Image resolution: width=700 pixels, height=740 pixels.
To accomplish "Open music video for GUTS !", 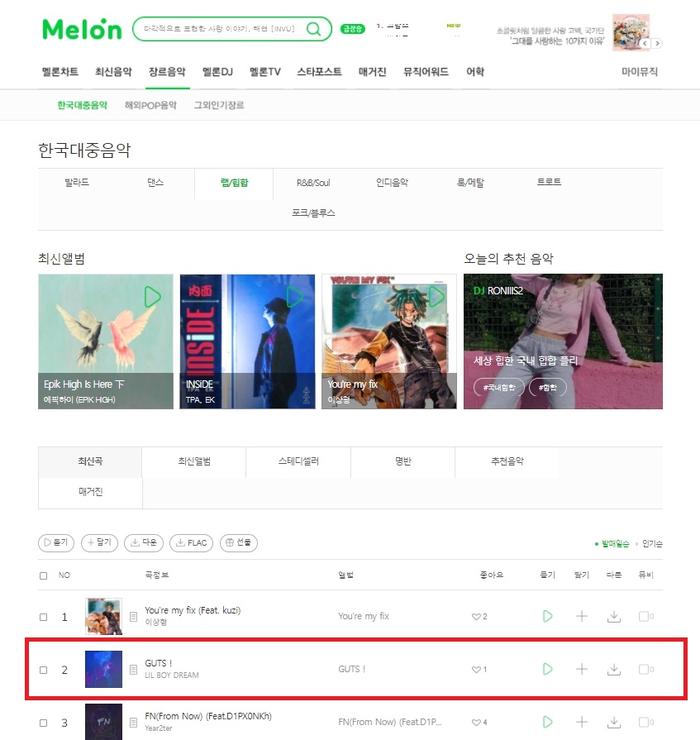I will [645, 669].
